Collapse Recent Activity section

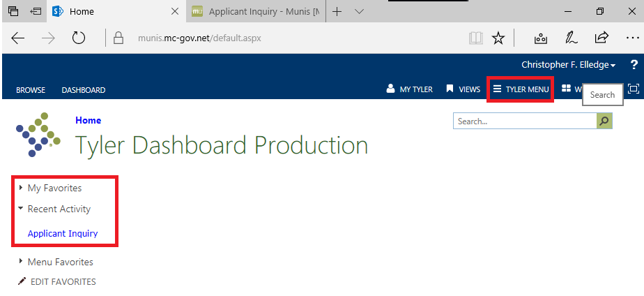click(x=54, y=209)
